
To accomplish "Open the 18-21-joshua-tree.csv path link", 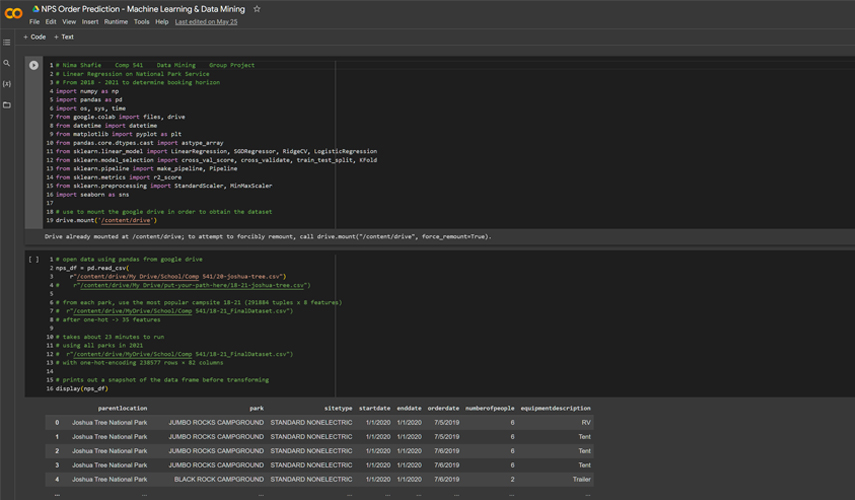I will tap(192, 285).
